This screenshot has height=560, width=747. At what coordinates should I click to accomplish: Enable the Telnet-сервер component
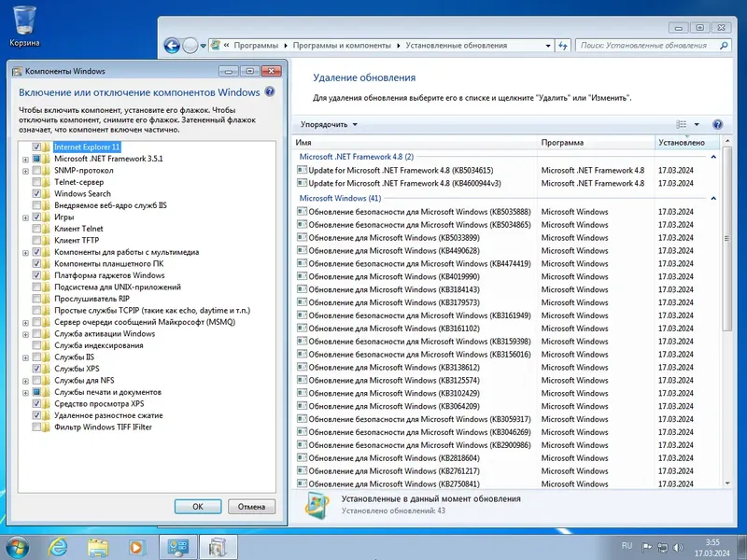(x=35, y=182)
